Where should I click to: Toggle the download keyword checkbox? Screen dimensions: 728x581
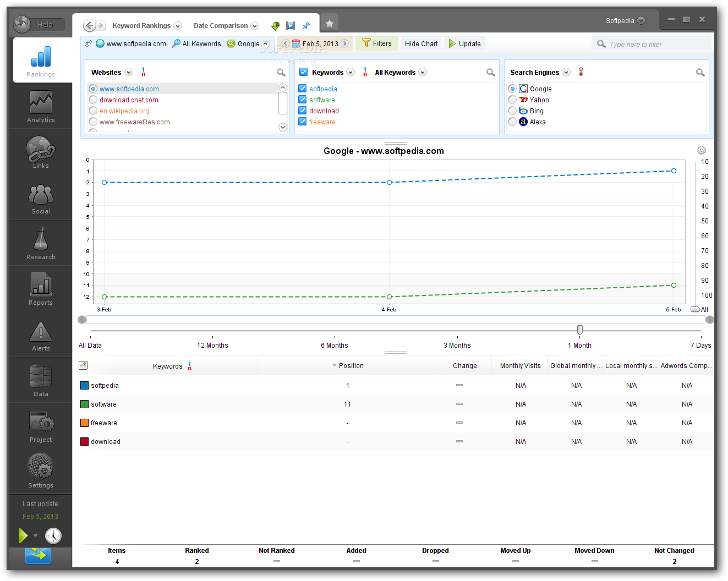[x=302, y=110]
